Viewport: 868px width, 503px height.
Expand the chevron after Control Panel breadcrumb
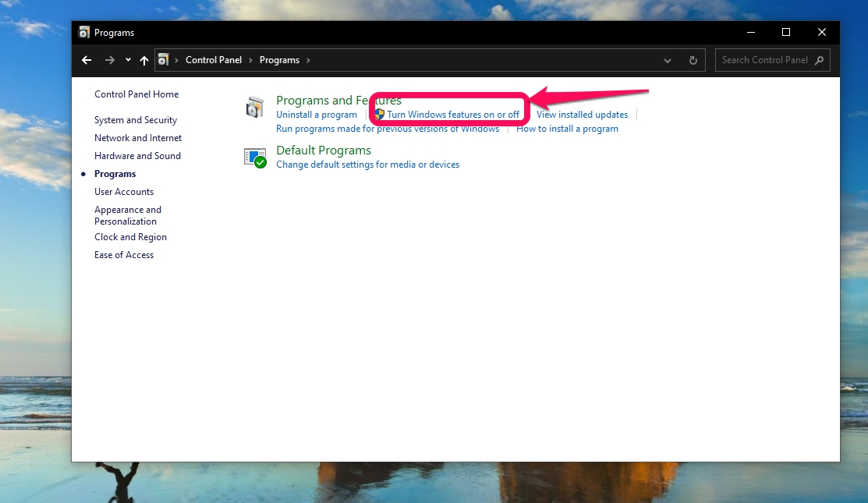250,60
